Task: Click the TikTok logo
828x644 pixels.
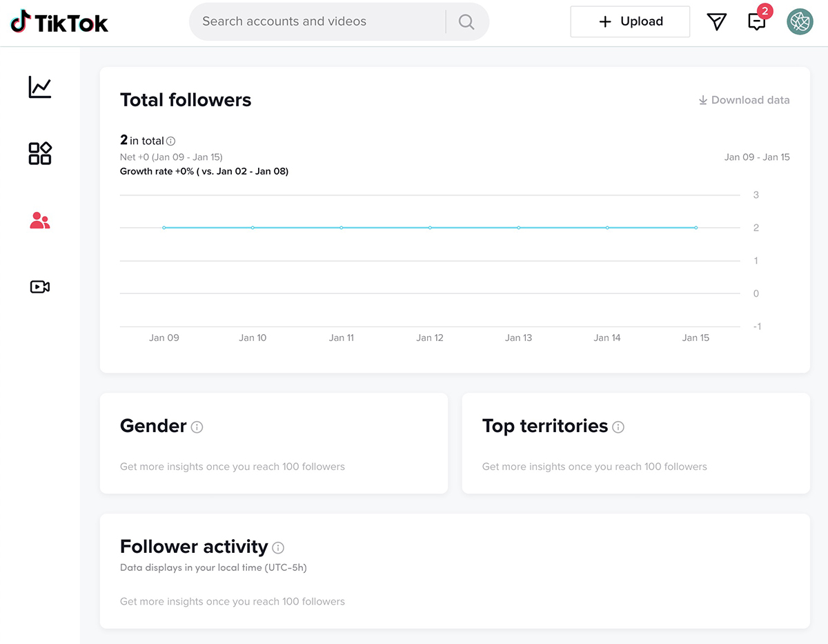Action: [x=59, y=22]
